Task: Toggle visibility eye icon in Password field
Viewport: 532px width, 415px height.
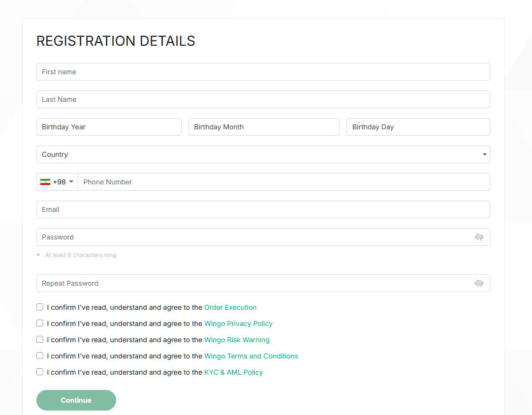Action: [479, 237]
